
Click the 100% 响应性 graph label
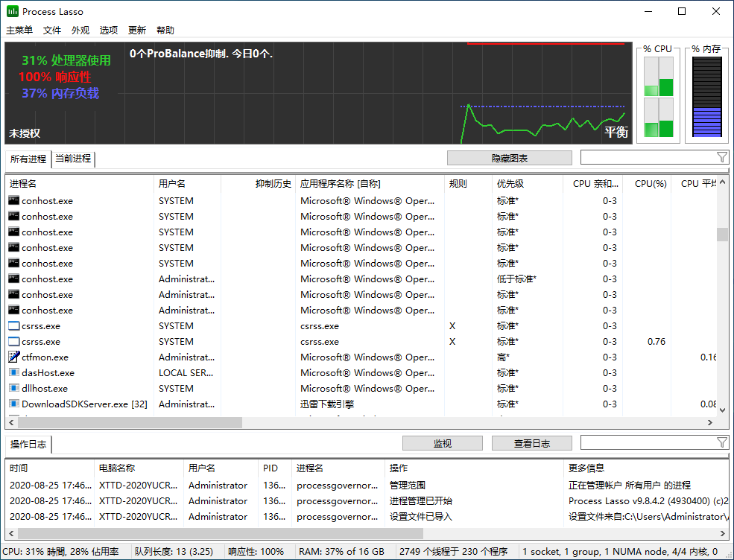pyautogui.click(x=54, y=77)
